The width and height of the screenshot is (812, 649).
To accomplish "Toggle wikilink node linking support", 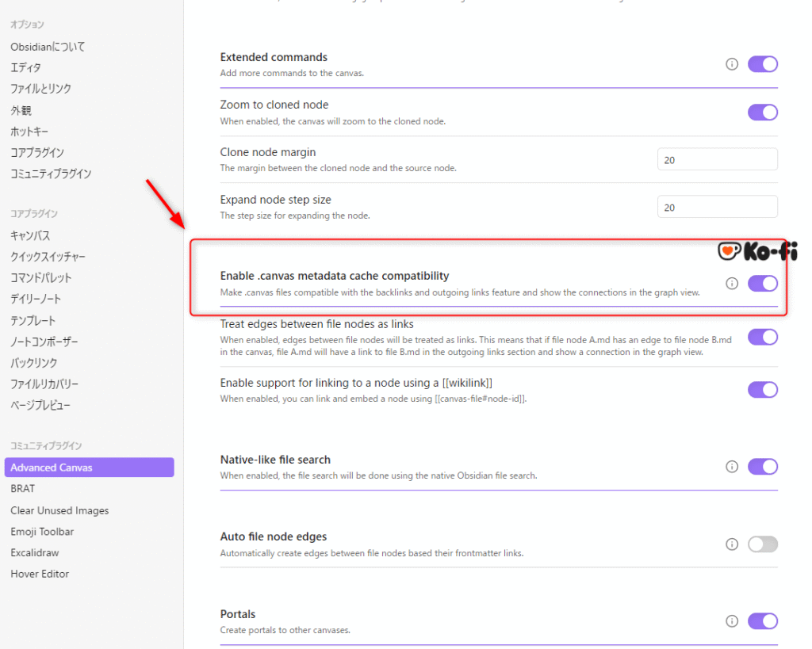I will [762, 389].
